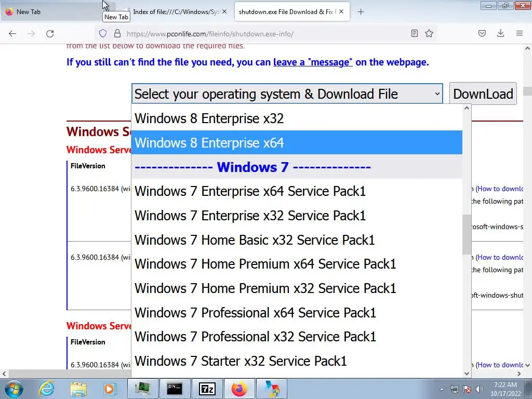This screenshot has height=399, width=532.
Task: Select the shutdown.exe File Download tab
Action: pos(292,12)
